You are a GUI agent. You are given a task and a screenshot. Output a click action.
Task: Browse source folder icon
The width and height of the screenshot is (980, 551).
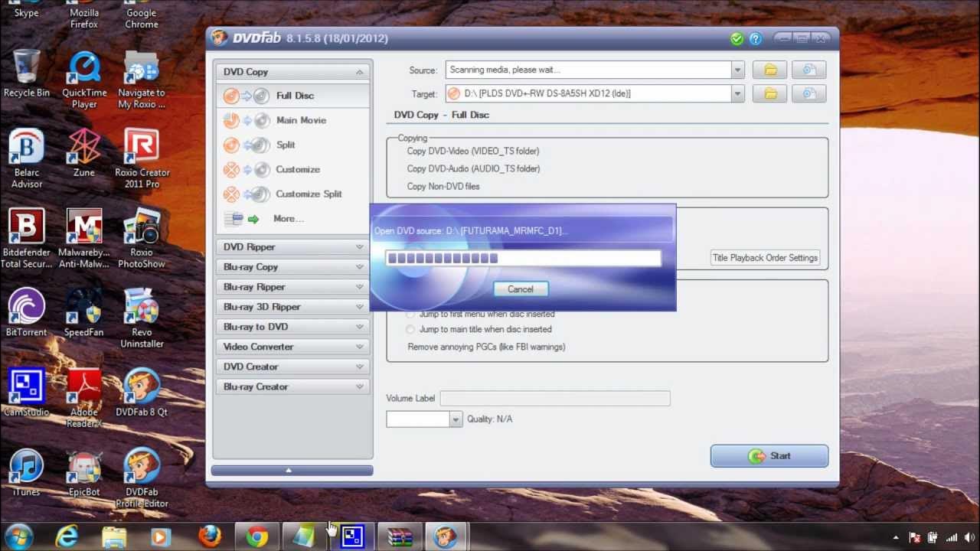pos(770,70)
